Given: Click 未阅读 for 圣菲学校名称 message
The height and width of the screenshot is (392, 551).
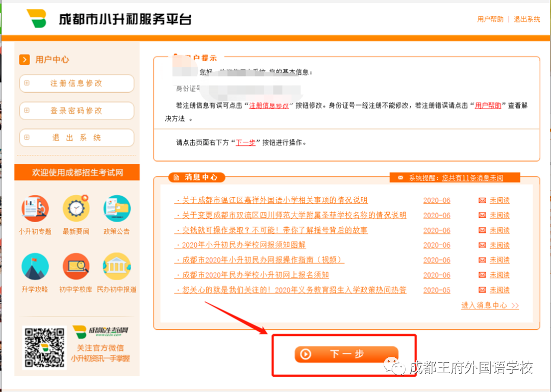Looking at the screenshot, I should [x=499, y=215].
